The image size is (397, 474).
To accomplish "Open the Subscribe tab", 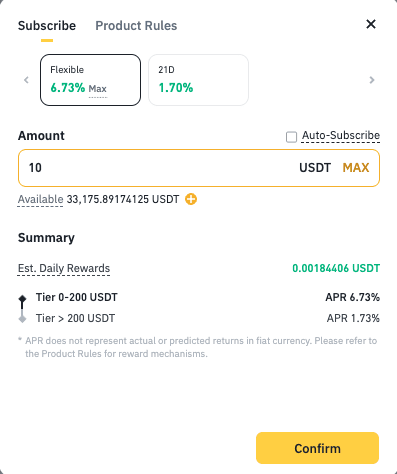I will pyautogui.click(x=47, y=26).
